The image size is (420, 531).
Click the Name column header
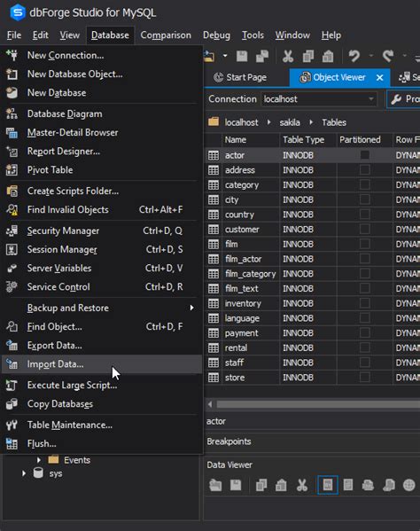251,140
